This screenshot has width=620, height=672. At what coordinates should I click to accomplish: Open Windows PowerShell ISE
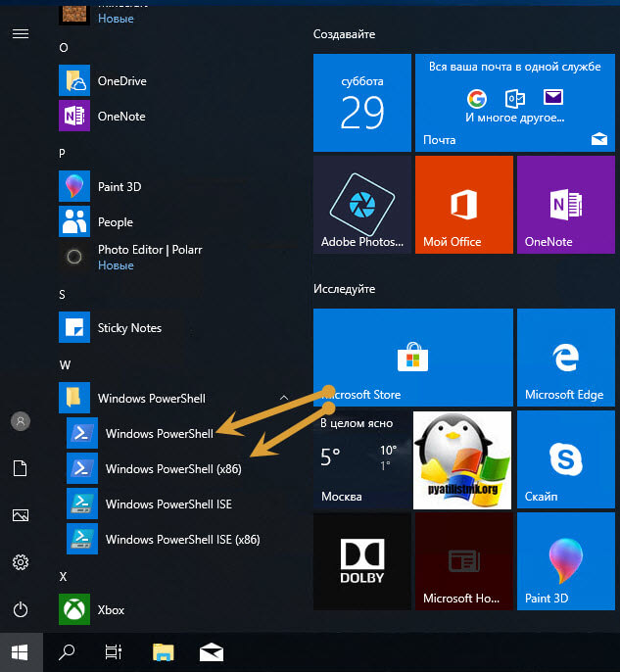168,504
